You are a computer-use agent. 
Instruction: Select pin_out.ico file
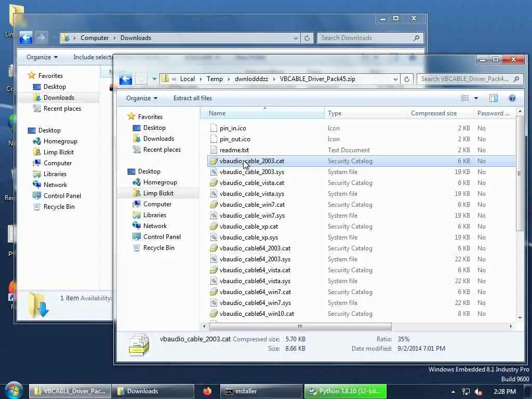coord(361,139)
